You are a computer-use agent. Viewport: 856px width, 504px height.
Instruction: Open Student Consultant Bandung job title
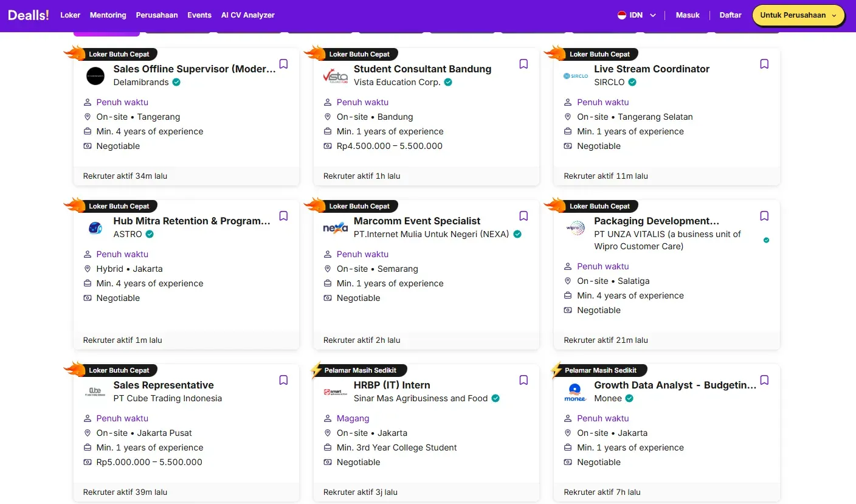click(423, 69)
